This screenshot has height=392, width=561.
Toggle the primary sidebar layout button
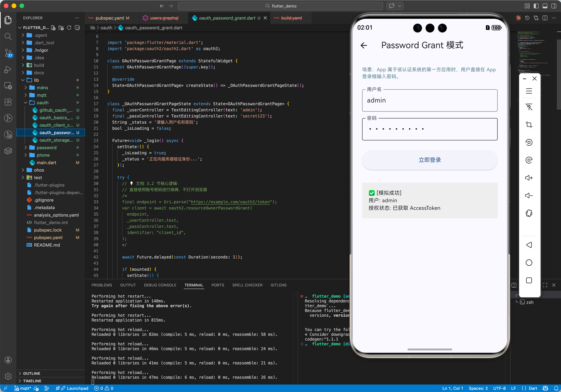pos(536,6)
